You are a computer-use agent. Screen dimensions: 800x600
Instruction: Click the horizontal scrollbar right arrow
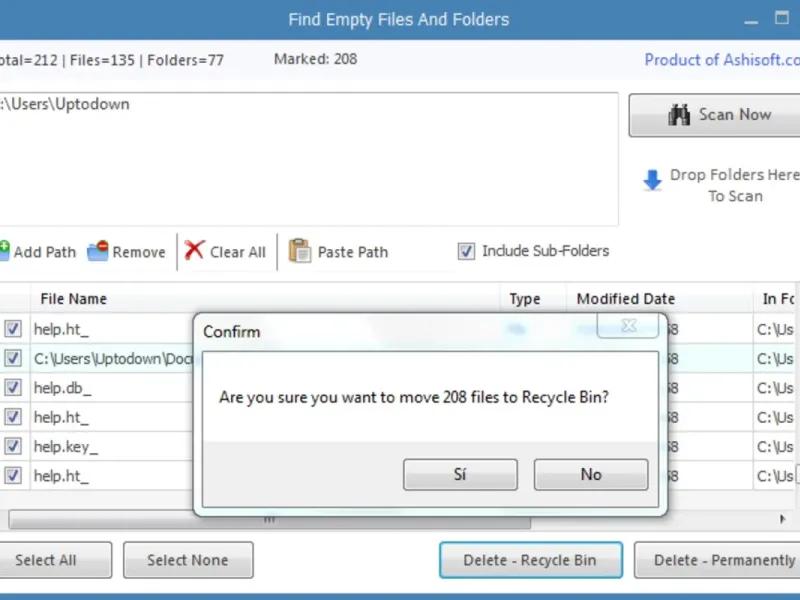(x=783, y=520)
